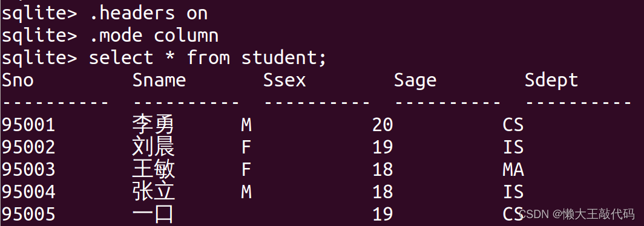Click the name 王敏
The width and height of the screenshot is (644, 226).
click(x=153, y=169)
